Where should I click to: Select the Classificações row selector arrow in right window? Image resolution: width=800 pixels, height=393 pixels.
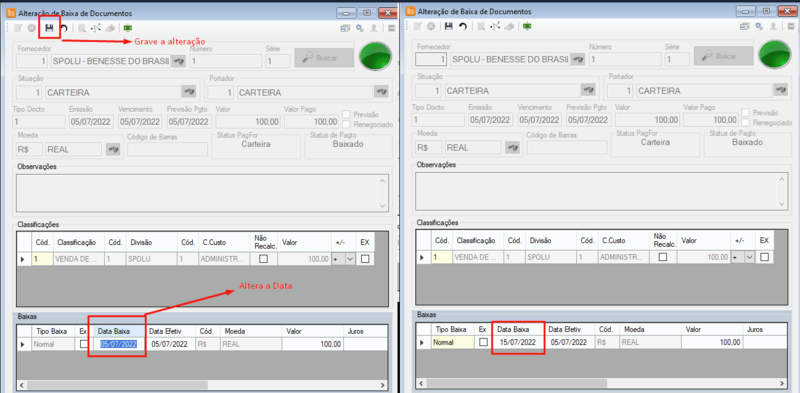[x=421, y=257]
